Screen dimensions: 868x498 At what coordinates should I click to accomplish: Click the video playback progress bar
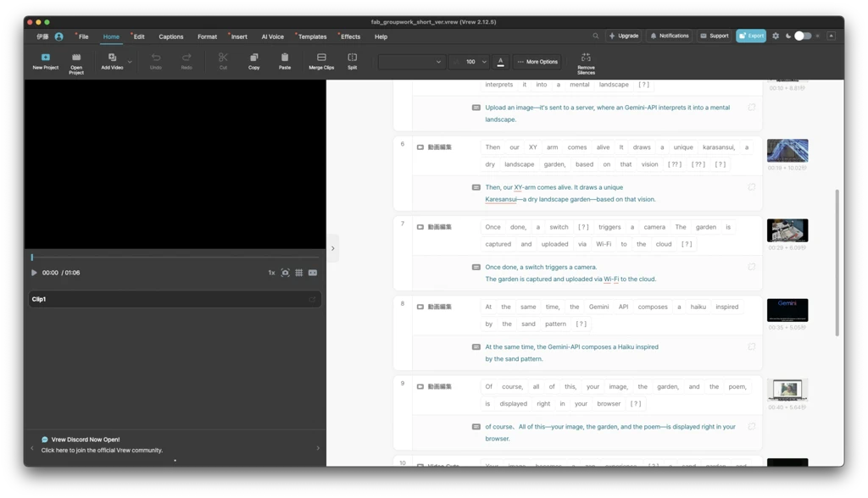[175, 257]
